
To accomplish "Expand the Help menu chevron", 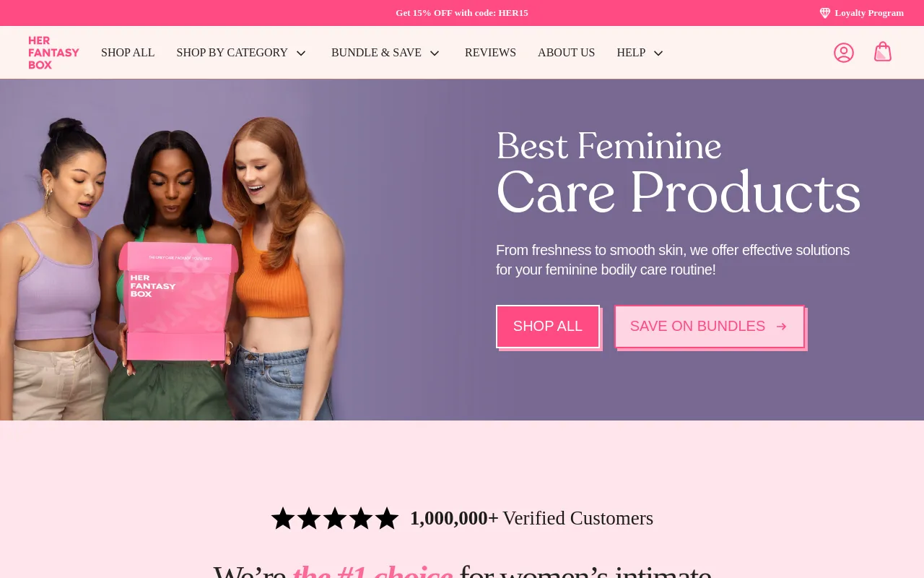I will click(658, 53).
